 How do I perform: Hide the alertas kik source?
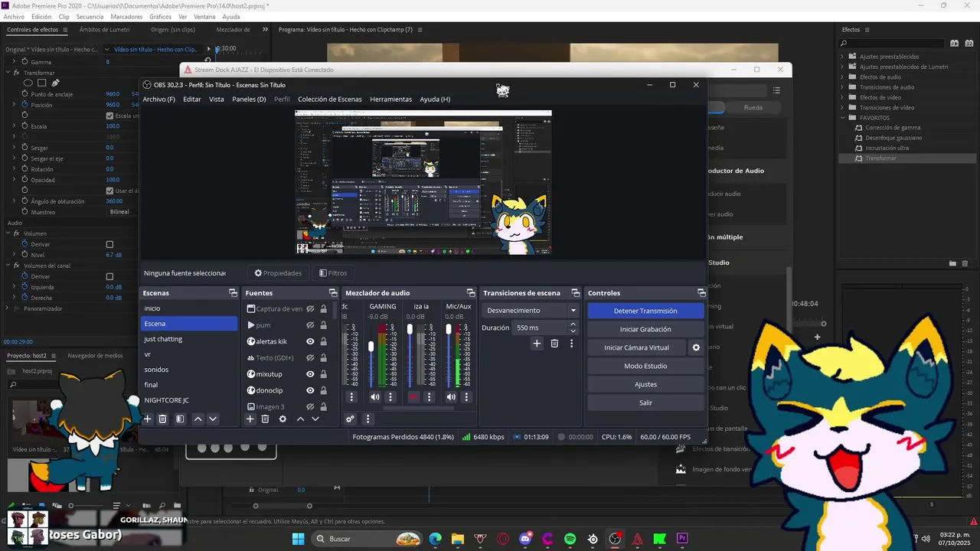pyautogui.click(x=310, y=341)
